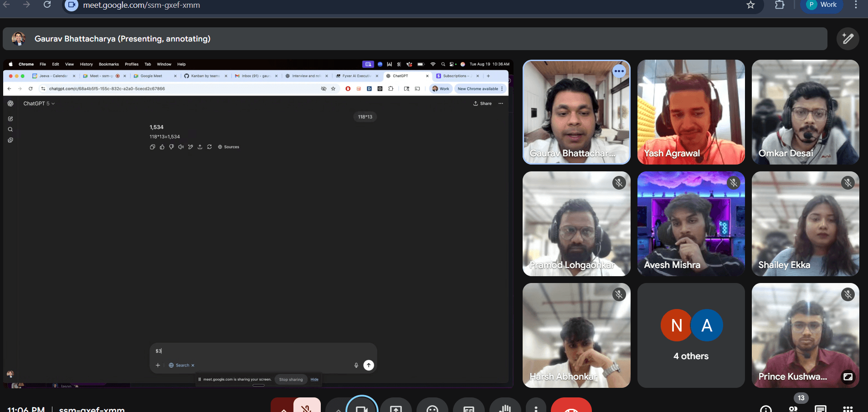Click the 118*13 user message bubble
The width and height of the screenshot is (868, 412).
pos(365,117)
